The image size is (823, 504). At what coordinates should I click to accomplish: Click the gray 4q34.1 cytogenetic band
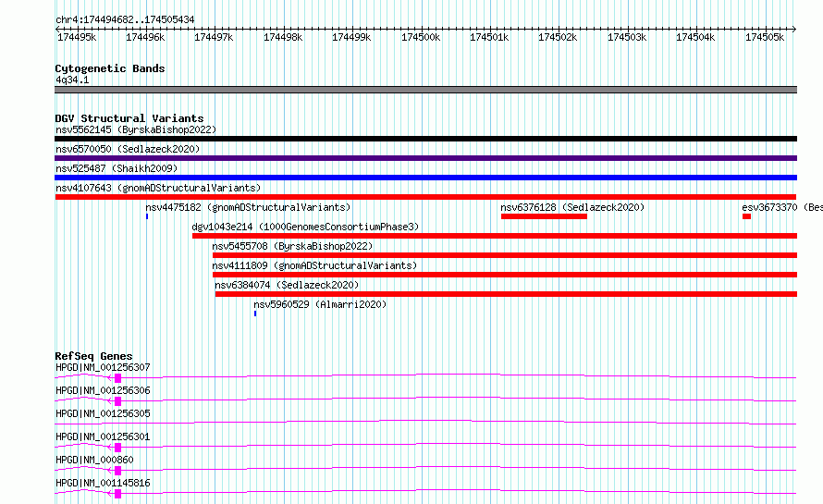(x=425, y=90)
